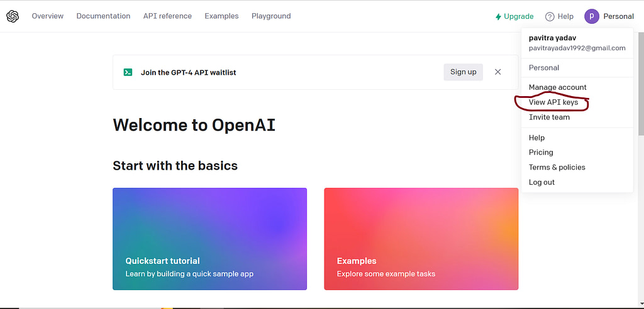Click the green terminal icon in banner
The image size is (644, 309).
[128, 72]
